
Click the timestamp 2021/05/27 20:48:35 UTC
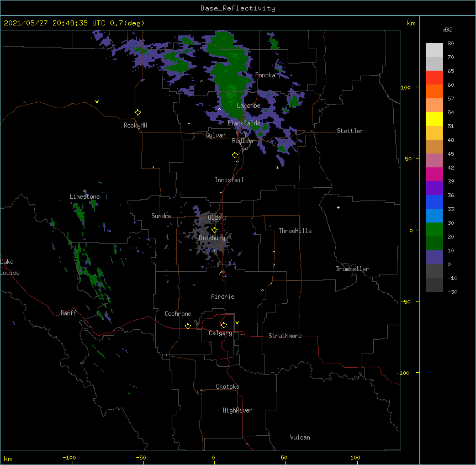point(55,23)
